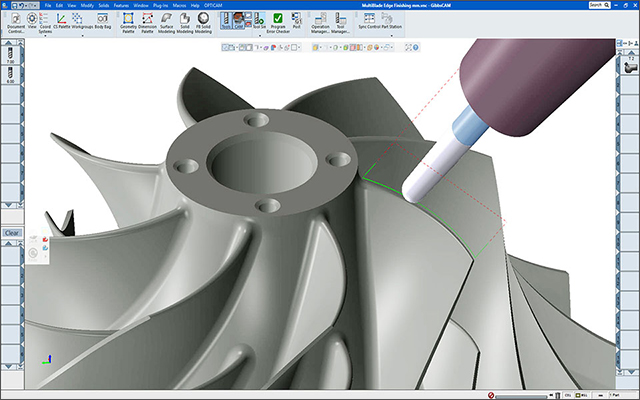Open the View Control palette
640x400 pixels.
pyautogui.click(x=33, y=24)
